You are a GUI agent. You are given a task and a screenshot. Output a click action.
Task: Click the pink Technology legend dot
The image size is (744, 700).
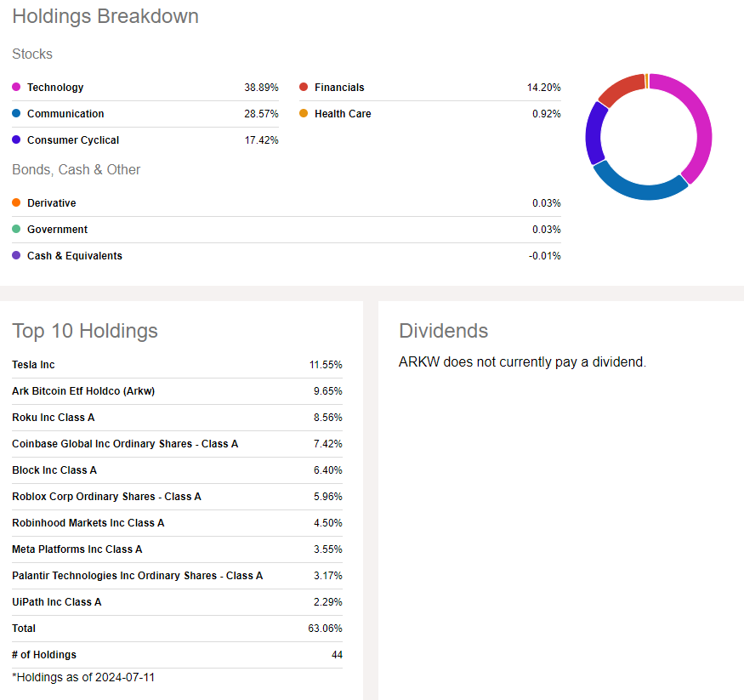click(x=16, y=88)
